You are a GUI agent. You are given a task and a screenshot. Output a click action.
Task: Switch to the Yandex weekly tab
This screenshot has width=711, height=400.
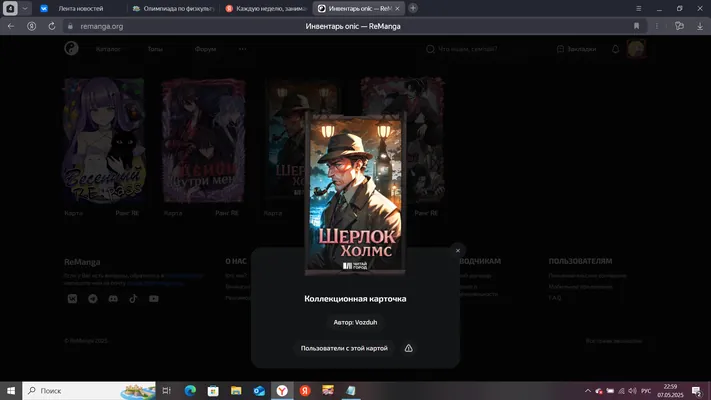point(266,9)
